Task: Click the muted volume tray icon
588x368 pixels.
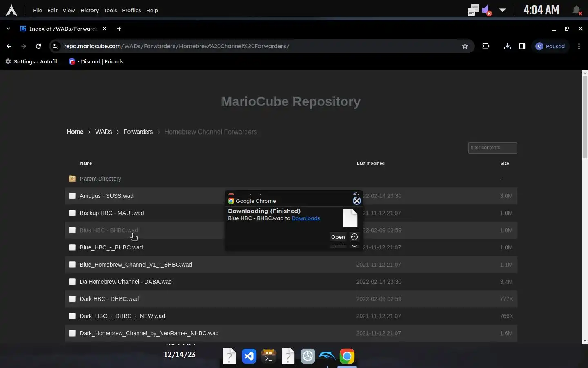Action: tap(487, 10)
